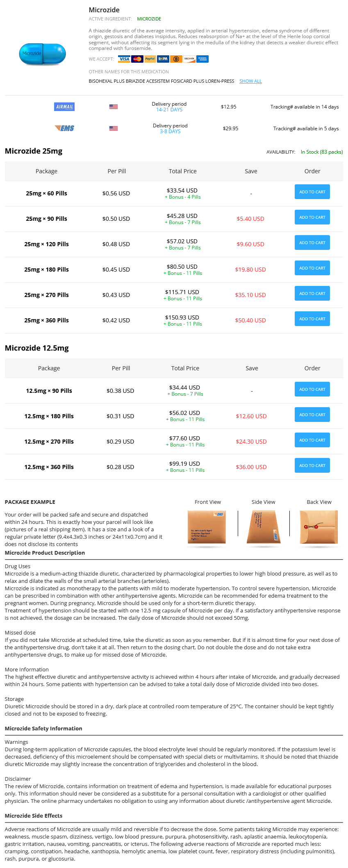Click the American Express card icon
This screenshot has height=868, width=348.
(x=202, y=59)
